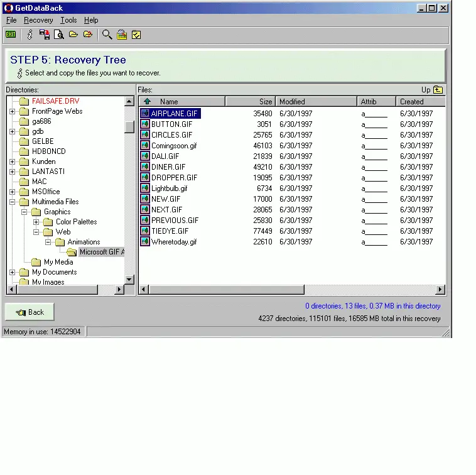The height and width of the screenshot is (475, 476).
Task: Collapse the Multimedia Files tree node
Action: (x=13, y=202)
